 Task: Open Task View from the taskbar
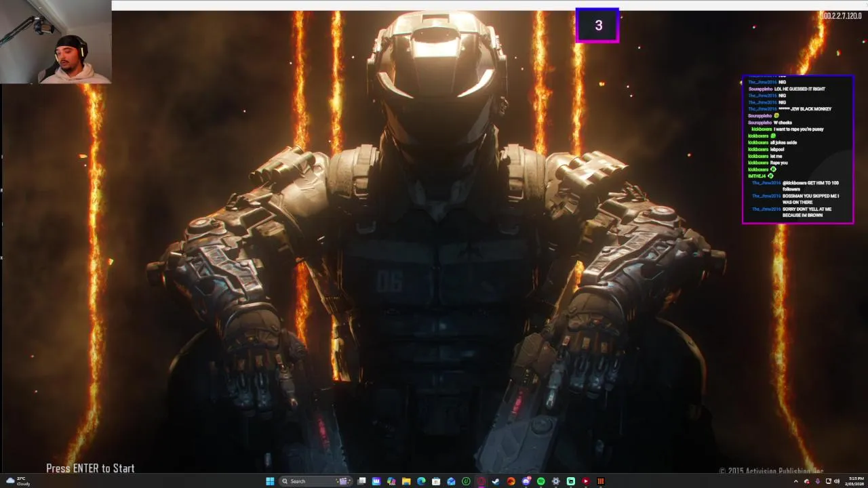(x=361, y=481)
